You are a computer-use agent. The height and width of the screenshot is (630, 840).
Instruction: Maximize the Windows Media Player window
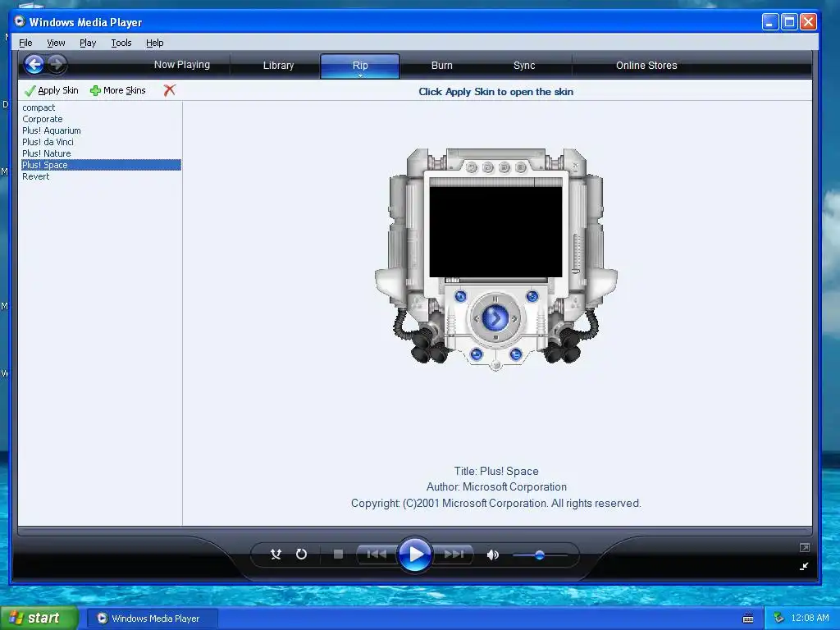789,22
